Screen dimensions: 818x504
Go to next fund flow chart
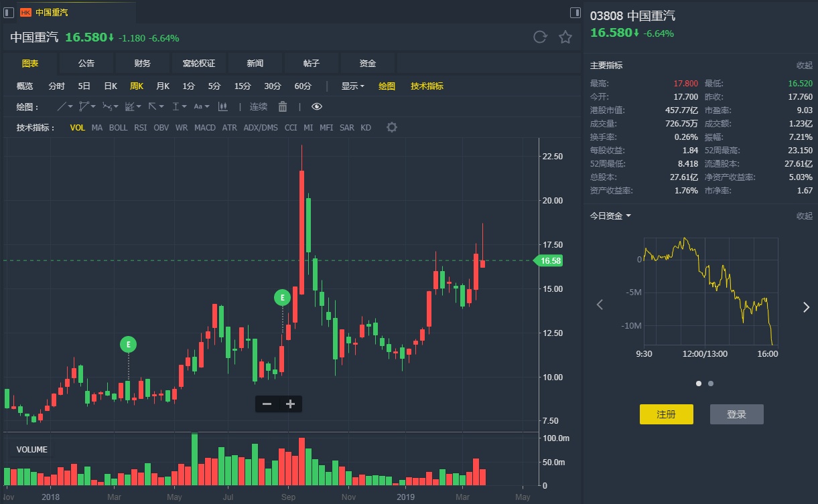[806, 307]
